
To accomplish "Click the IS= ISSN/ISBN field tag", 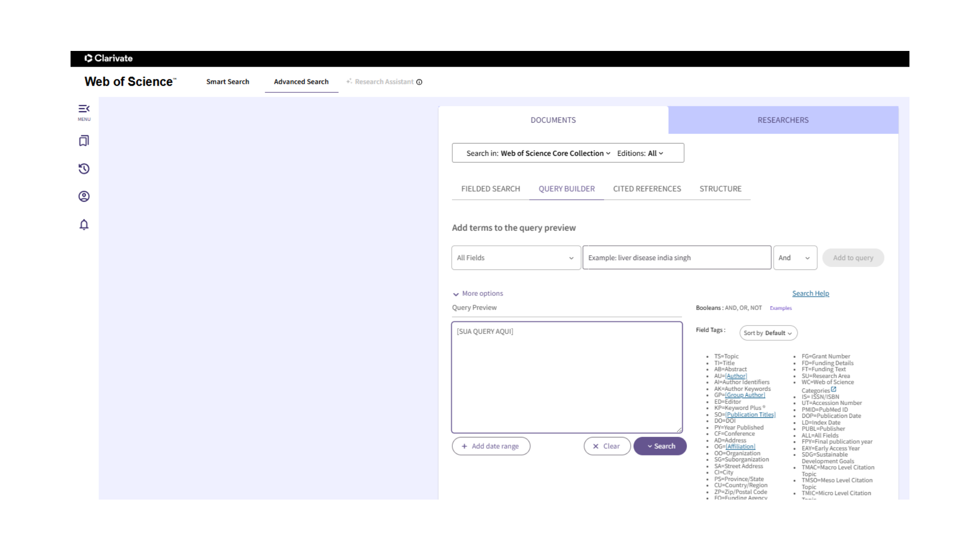I will pyautogui.click(x=820, y=397).
